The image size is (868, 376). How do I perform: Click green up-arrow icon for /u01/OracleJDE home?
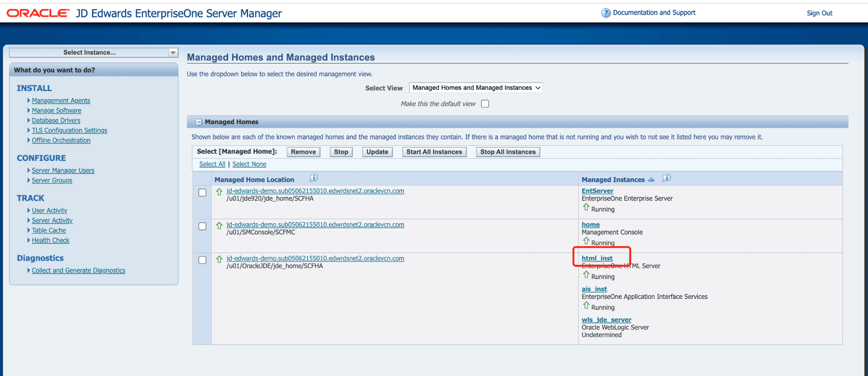click(219, 259)
